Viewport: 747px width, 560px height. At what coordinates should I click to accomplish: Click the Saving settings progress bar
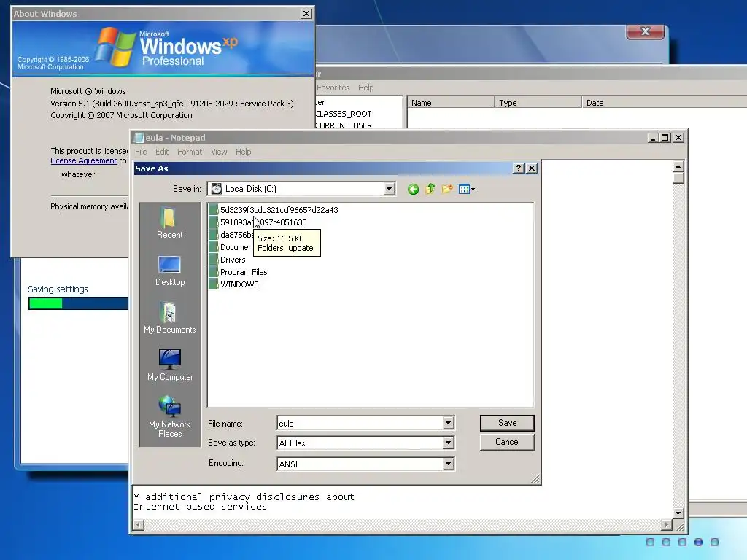[79, 303]
